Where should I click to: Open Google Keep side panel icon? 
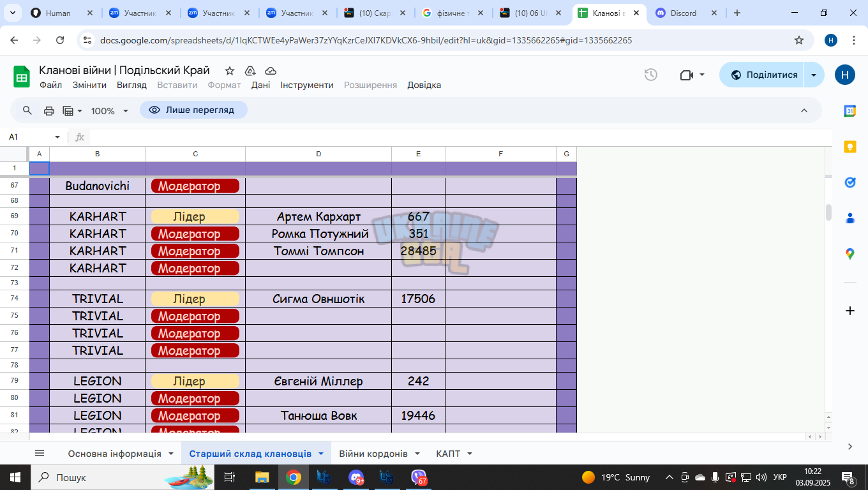point(850,147)
